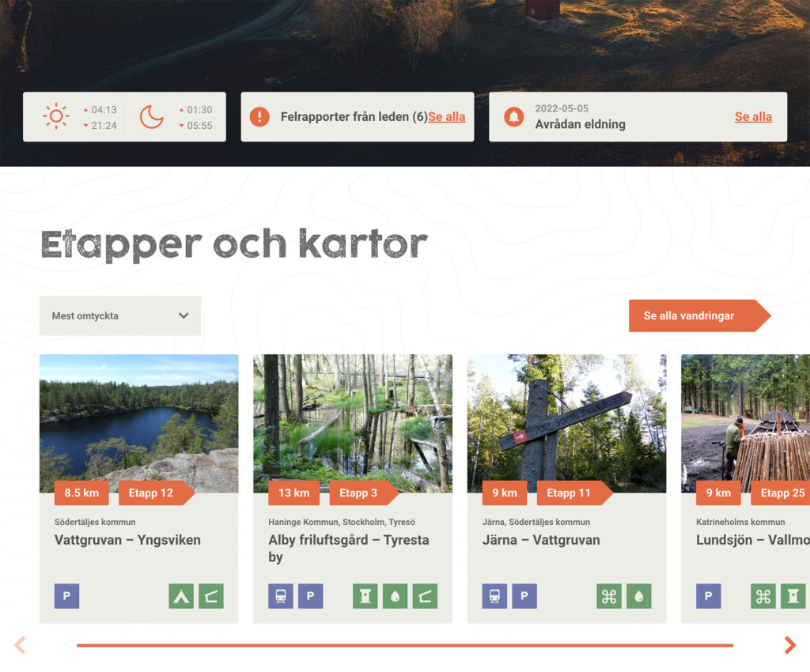Viewport: 810px width, 672px height.
Task: Click the train icon on Alby friluftsgård card
Action: (281, 596)
